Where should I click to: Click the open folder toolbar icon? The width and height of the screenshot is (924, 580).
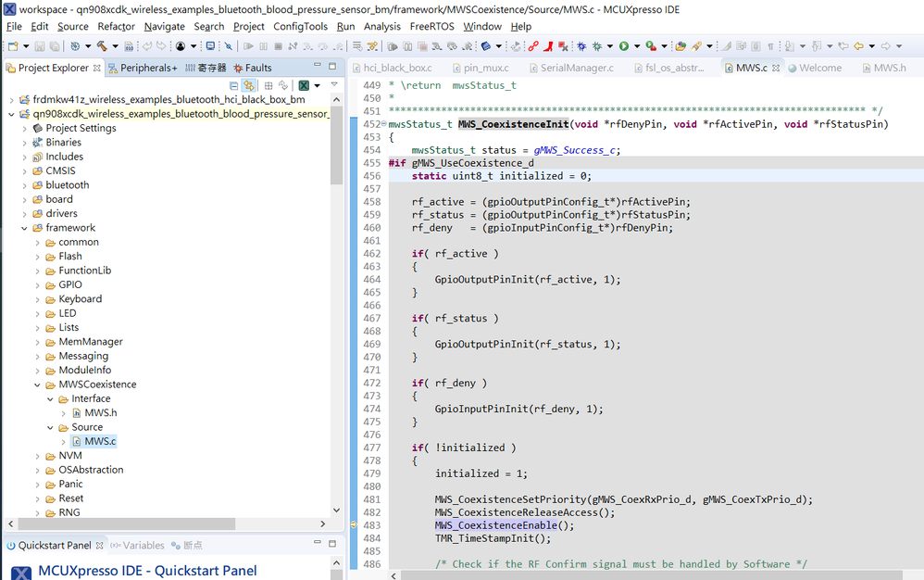pyautogui.click(x=681, y=46)
